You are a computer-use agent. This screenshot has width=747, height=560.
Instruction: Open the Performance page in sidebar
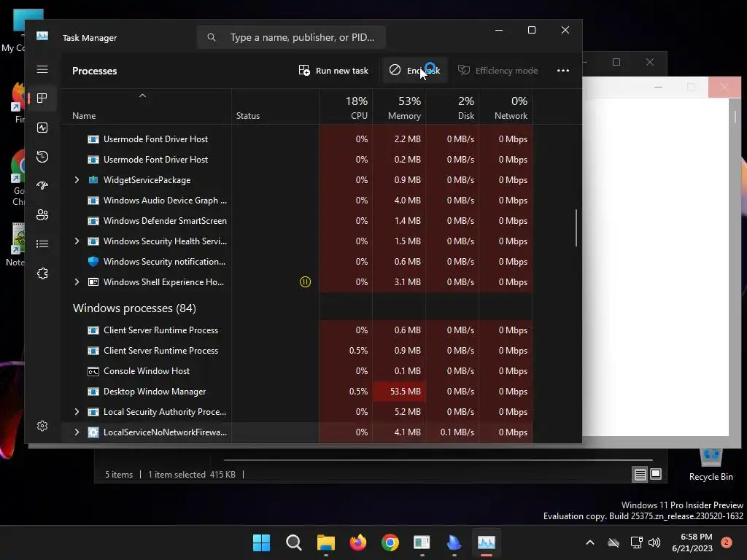42,128
